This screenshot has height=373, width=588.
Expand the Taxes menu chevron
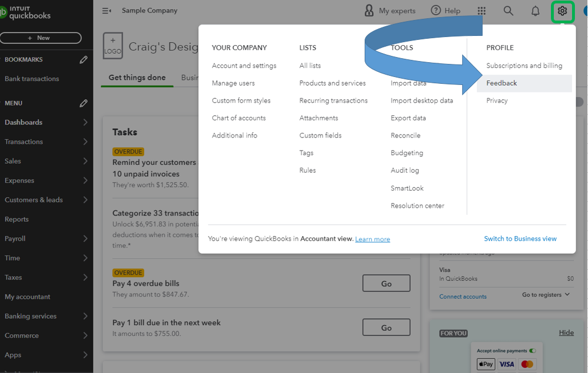[85, 277]
